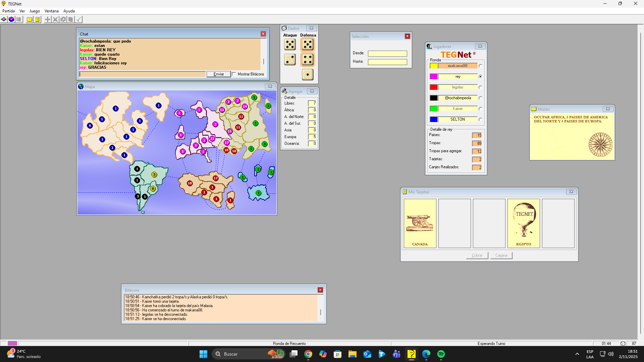644x362 pixels.
Task: Click the pink-blue globe toolbar icon
Action: click(11, 19)
